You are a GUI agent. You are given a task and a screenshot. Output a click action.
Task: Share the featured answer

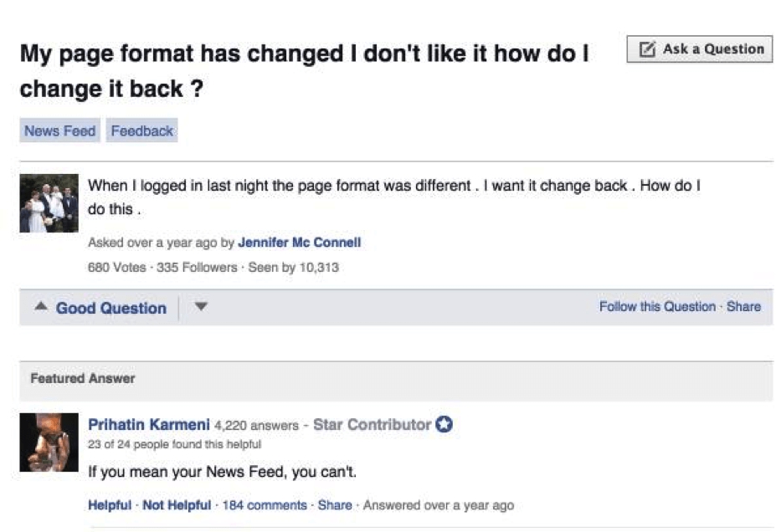(x=335, y=505)
